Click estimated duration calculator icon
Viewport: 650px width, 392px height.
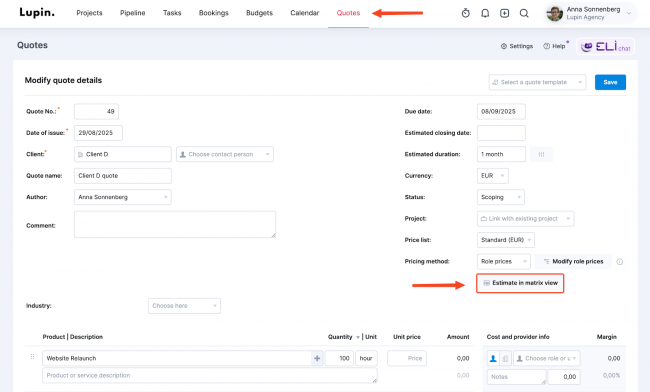pos(541,154)
